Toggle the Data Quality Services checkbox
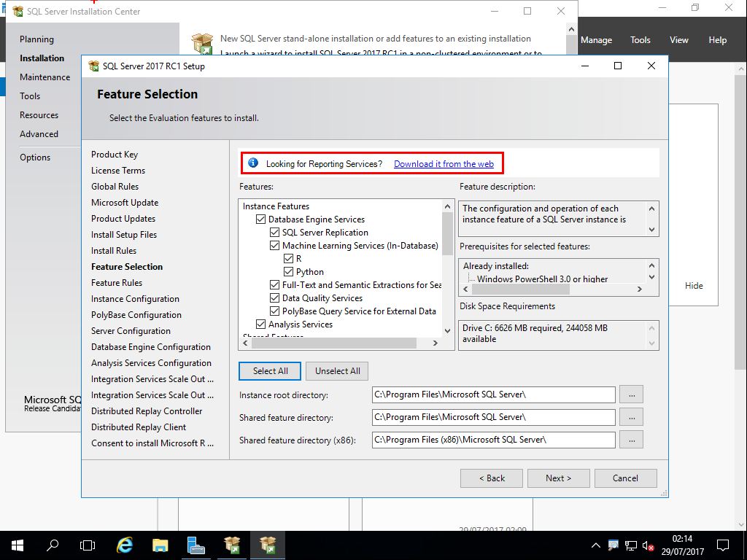Viewport: 747px width, 560px height. tap(275, 298)
